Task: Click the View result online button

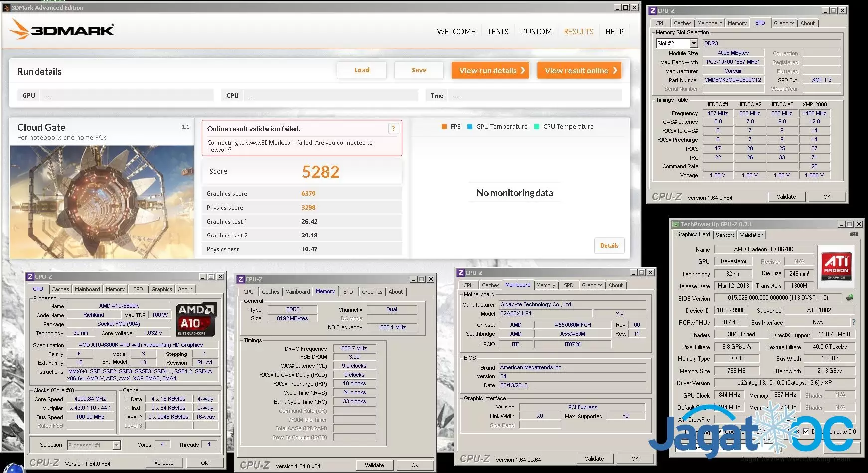Action: tap(579, 71)
